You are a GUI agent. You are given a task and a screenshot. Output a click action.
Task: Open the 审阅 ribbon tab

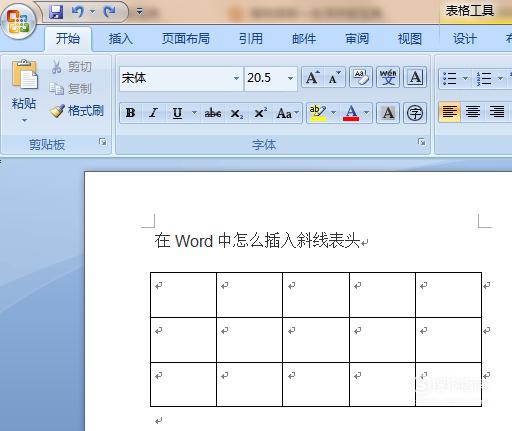[357, 39]
